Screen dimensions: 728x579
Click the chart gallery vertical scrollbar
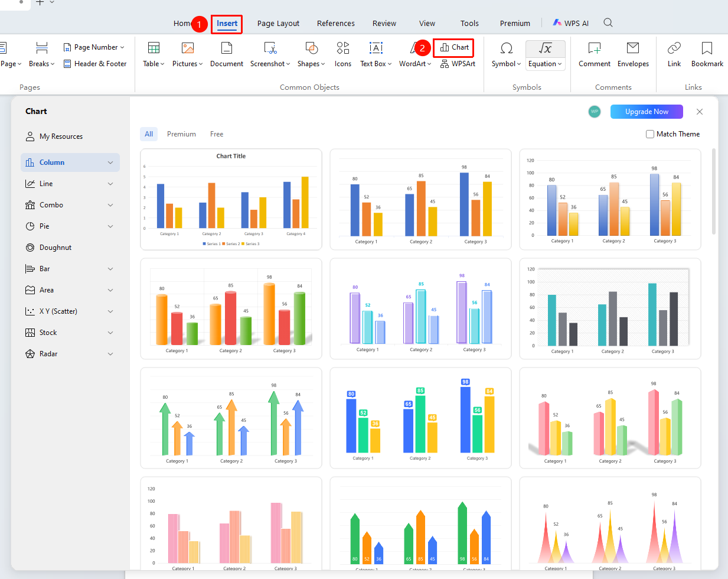(x=714, y=192)
